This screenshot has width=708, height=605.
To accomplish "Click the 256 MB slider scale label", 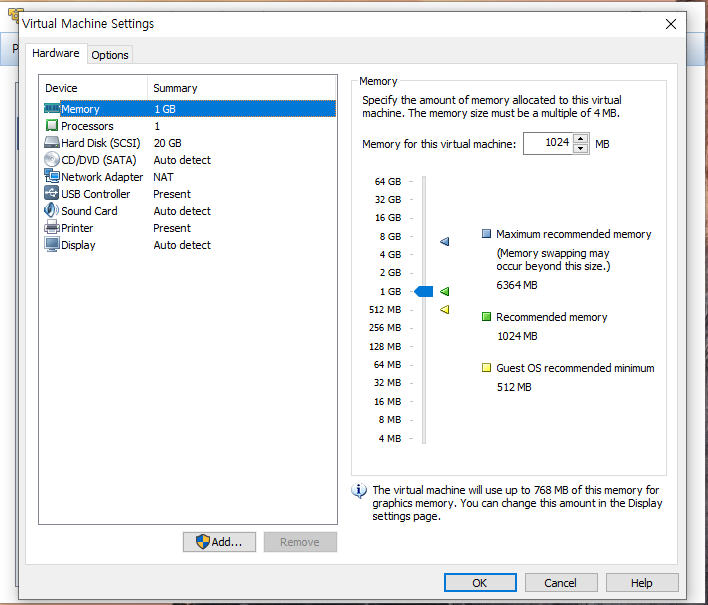I will click(385, 328).
